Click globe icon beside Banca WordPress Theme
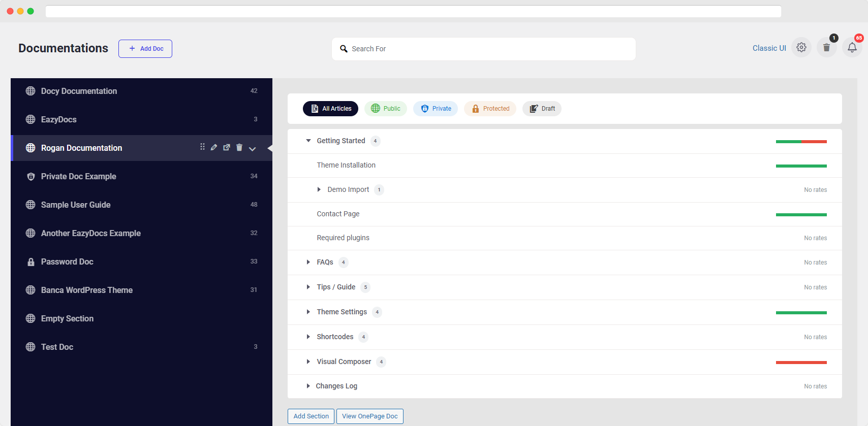This screenshot has height=426, width=868. [x=30, y=290]
